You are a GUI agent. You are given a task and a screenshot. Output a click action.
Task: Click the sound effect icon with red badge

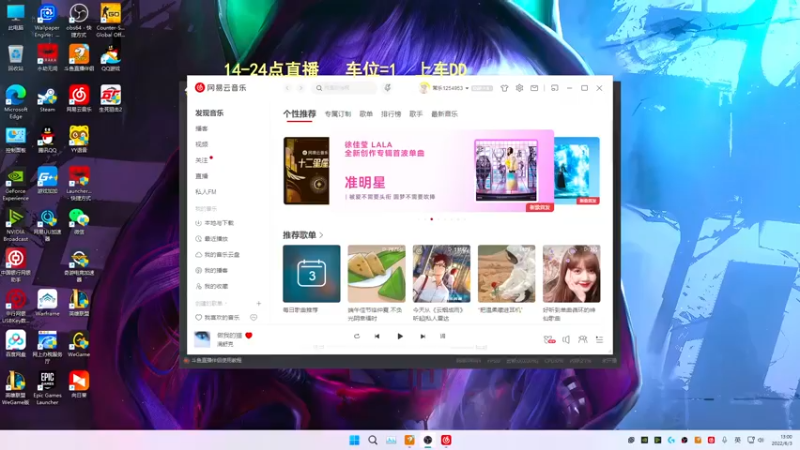coord(549,339)
